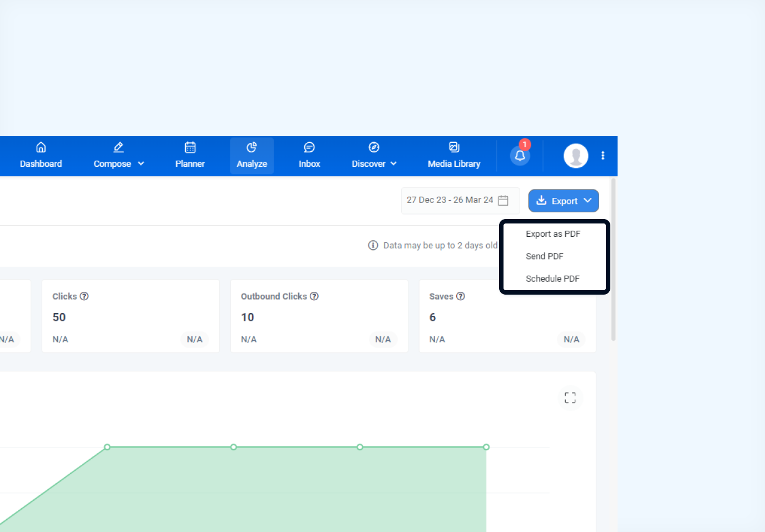The height and width of the screenshot is (532, 765).
Task: Open the 27 Dec 23 - 26 Mar 24 date picker
Action: (460, 200)
